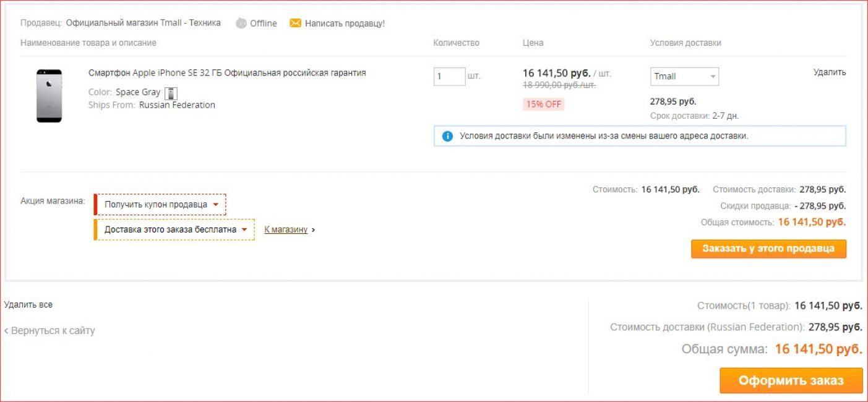Screen dimensions: 868x402
Task: Click the quantity input field
Action: 449,76
